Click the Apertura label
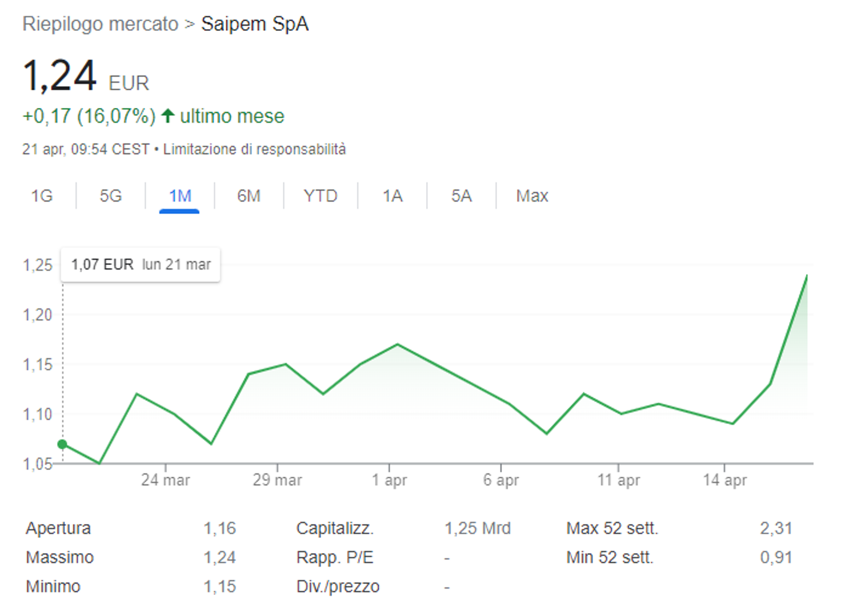The image size is (857, 616). pos(58,528)
